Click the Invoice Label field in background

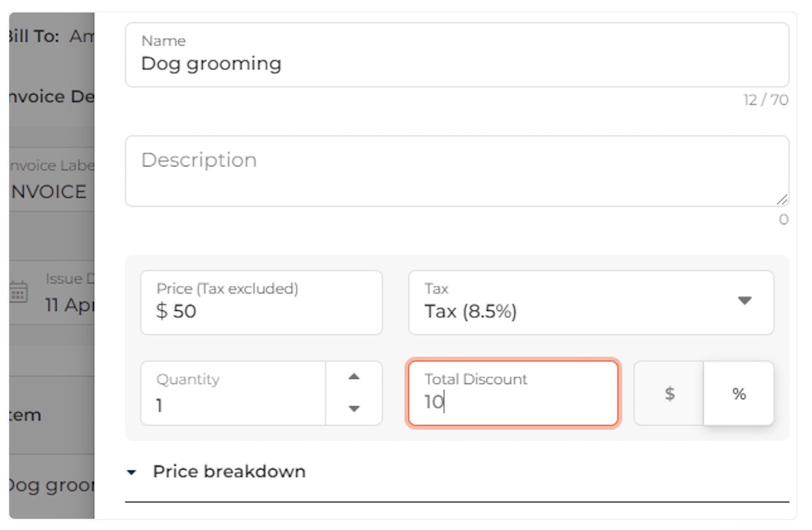(51, 180)
